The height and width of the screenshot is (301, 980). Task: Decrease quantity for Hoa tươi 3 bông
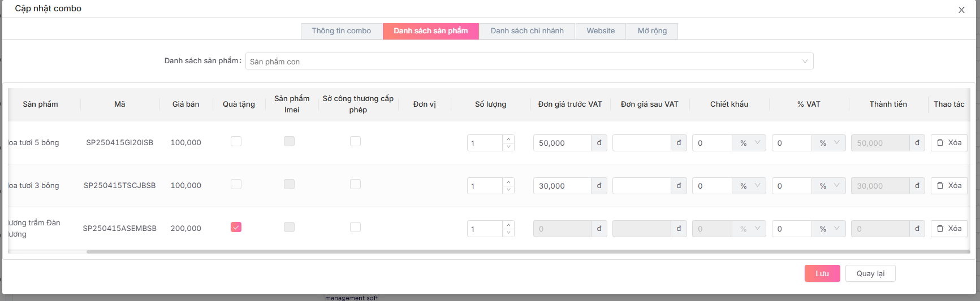[x=508, y=190]
